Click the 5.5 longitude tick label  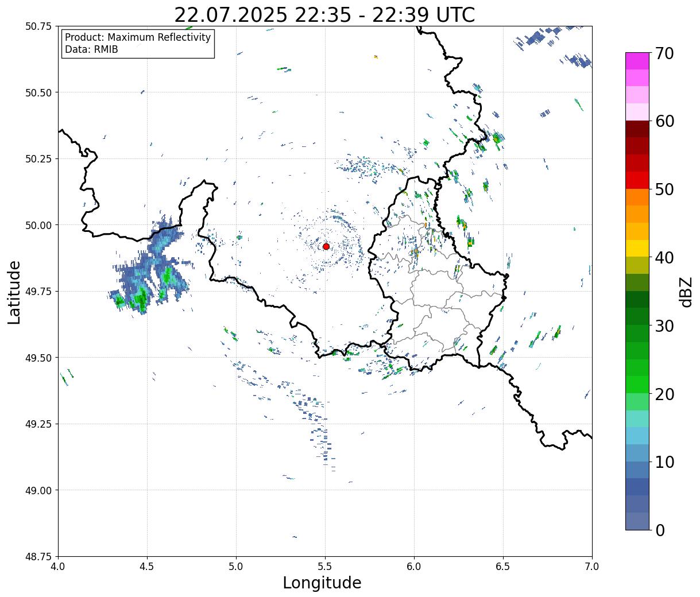pyautogui.click(x=325, y=567)
